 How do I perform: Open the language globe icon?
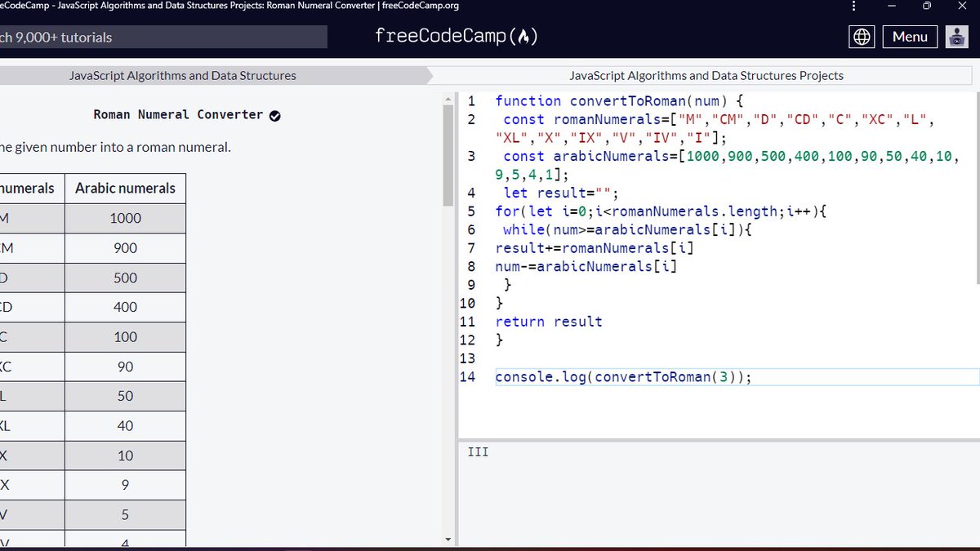tap(862, 37)
